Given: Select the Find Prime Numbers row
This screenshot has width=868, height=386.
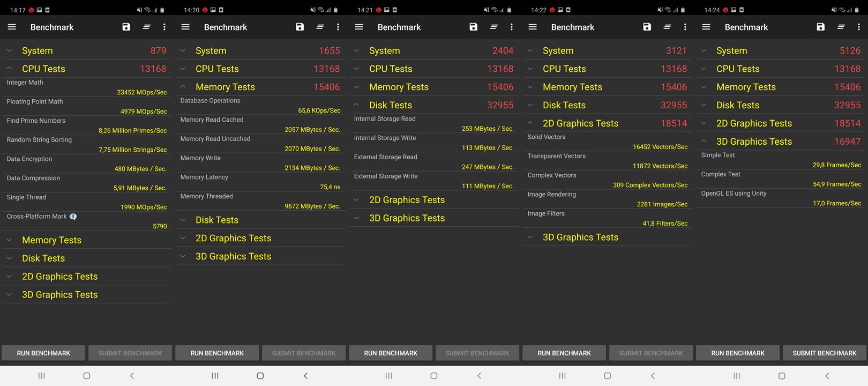Looking at the screenshot, I should [x=87, y=126].
